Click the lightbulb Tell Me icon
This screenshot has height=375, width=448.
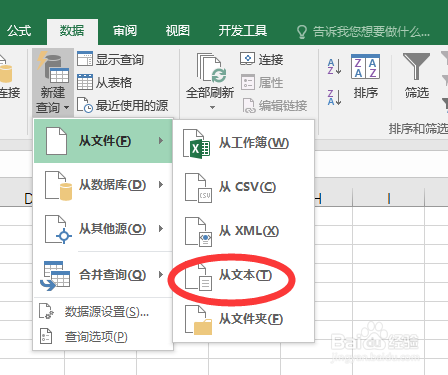[301, 32]
